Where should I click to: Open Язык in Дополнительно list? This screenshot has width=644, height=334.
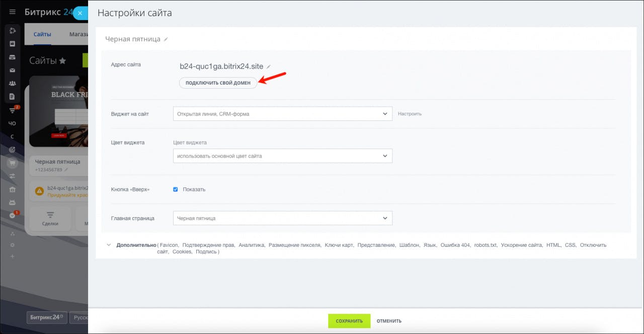(431, 245)
